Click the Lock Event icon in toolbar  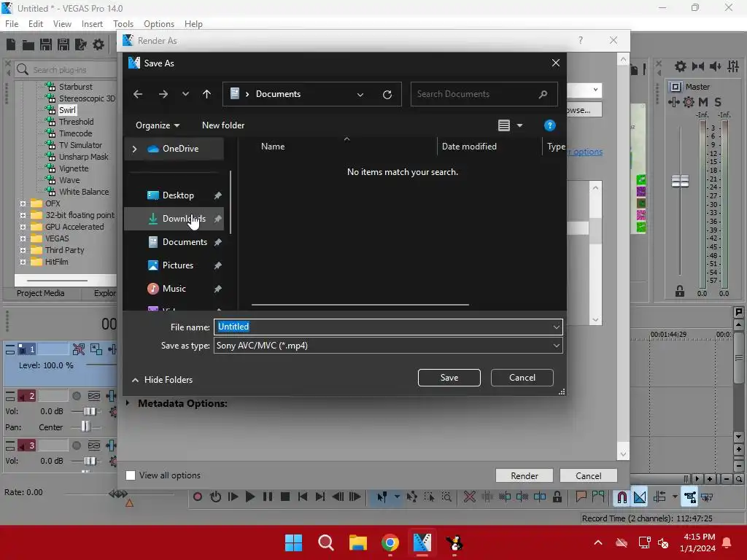tap(557, 497)
